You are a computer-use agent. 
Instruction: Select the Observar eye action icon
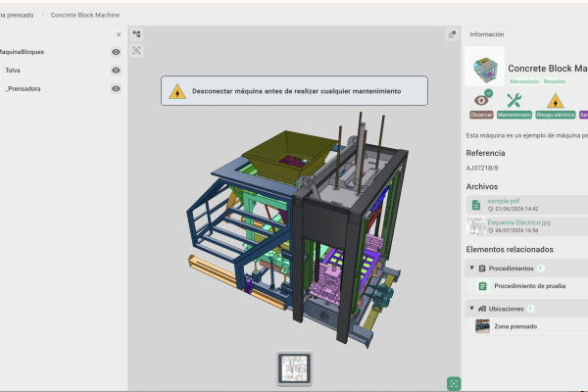[x=481, y=100]
